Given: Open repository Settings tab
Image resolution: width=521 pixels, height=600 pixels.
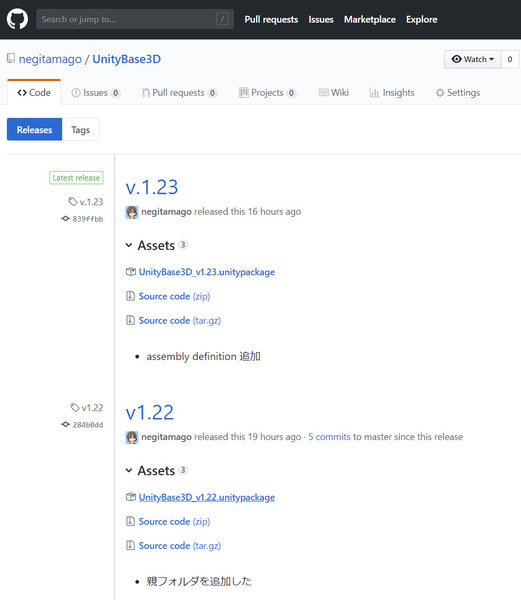Looking at the screenshot, I should 458,93.
